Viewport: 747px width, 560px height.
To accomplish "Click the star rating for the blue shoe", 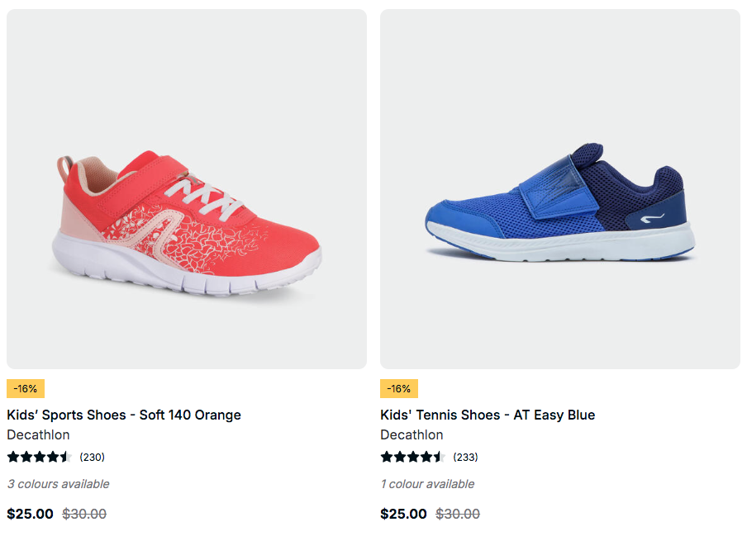I will point(413,457).
